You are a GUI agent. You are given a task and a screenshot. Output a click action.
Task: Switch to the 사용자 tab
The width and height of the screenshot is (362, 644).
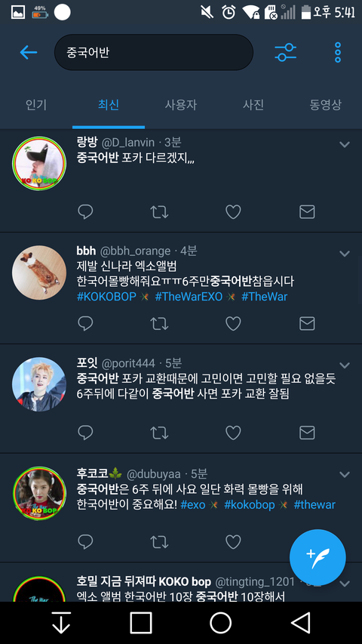pos(181,105)
